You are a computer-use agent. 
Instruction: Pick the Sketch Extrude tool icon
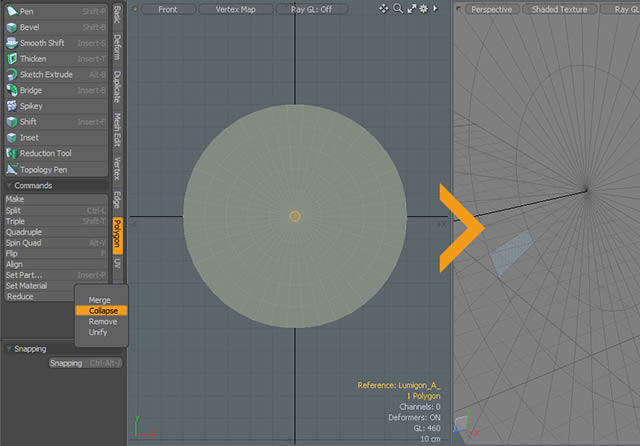tap(12, 74)
